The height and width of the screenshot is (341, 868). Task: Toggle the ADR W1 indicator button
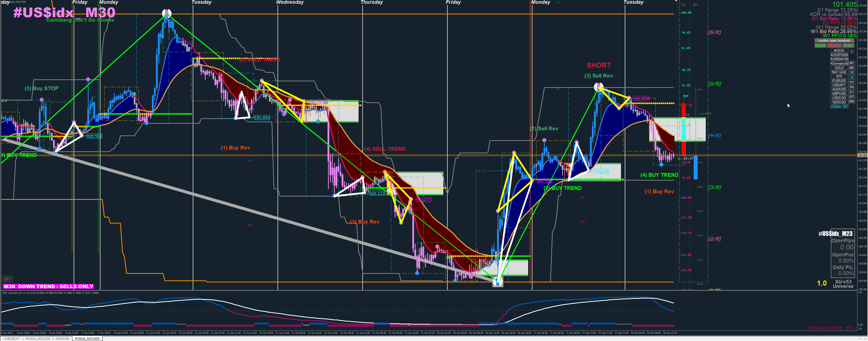click(834, 45)
